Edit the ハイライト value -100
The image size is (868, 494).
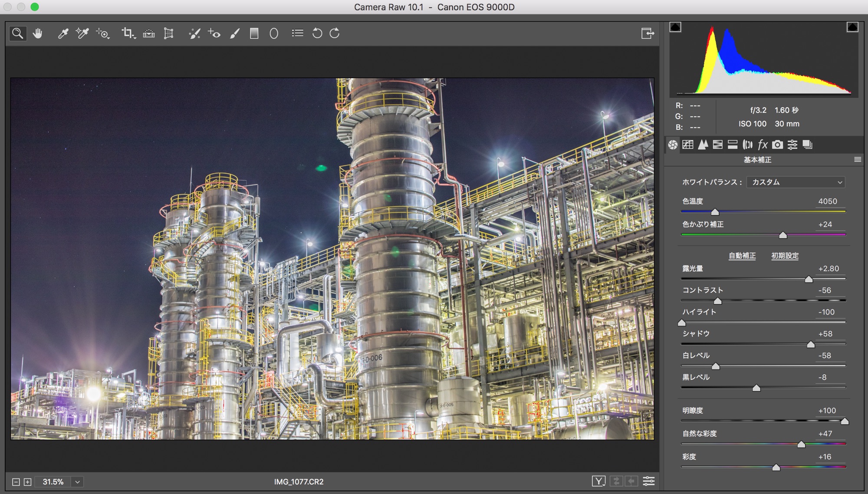(x=830, y=312)
